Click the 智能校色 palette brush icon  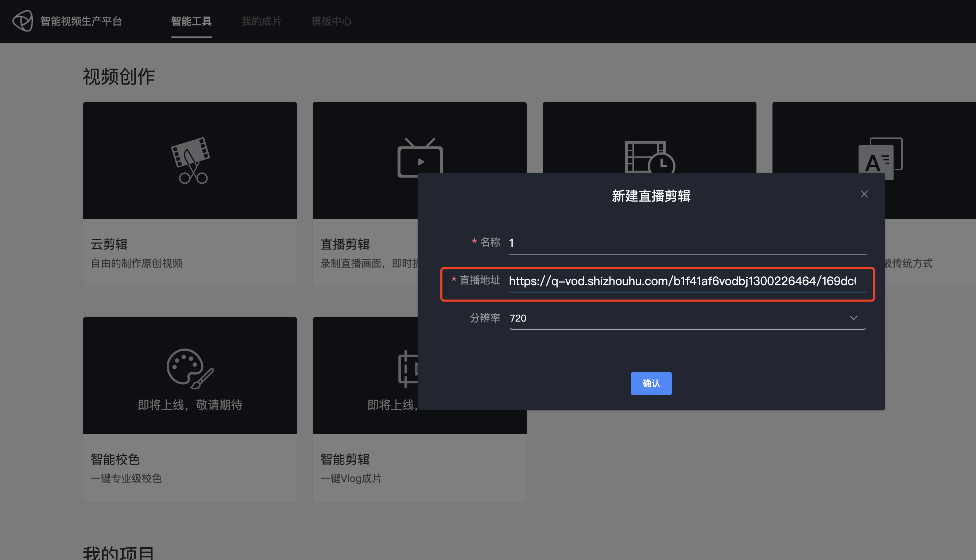[x=190, y=369]
